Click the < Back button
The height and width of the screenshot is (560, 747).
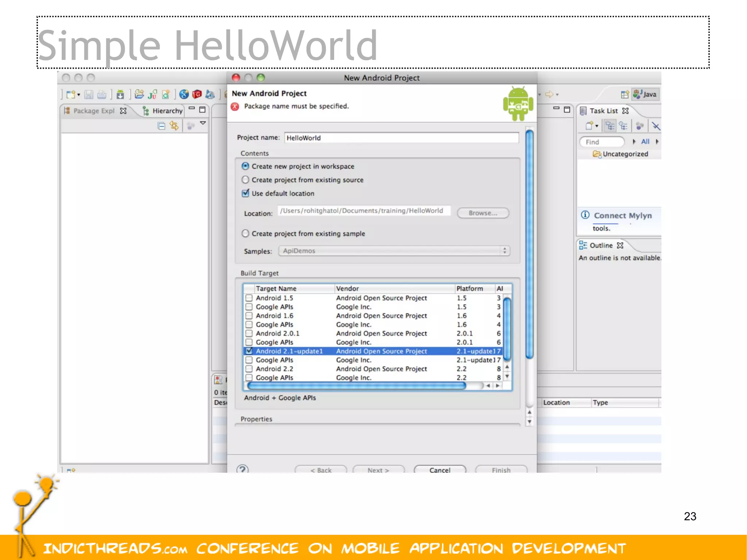click(321, 470)
